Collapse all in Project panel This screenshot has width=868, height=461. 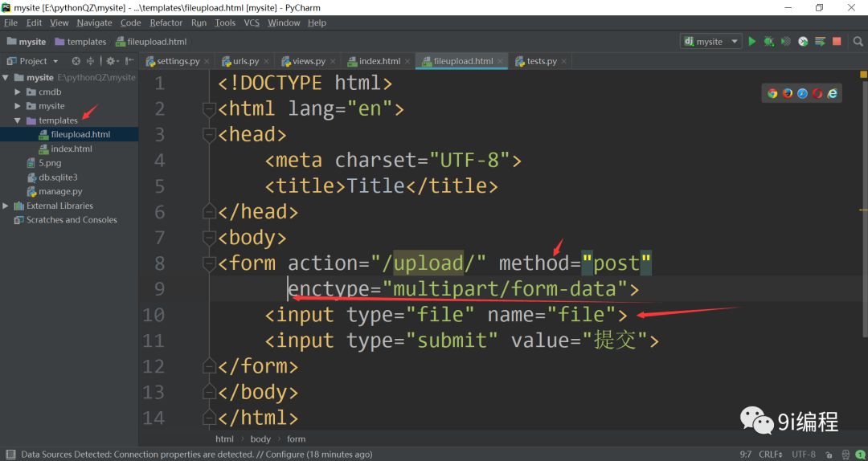pos(90,61)
